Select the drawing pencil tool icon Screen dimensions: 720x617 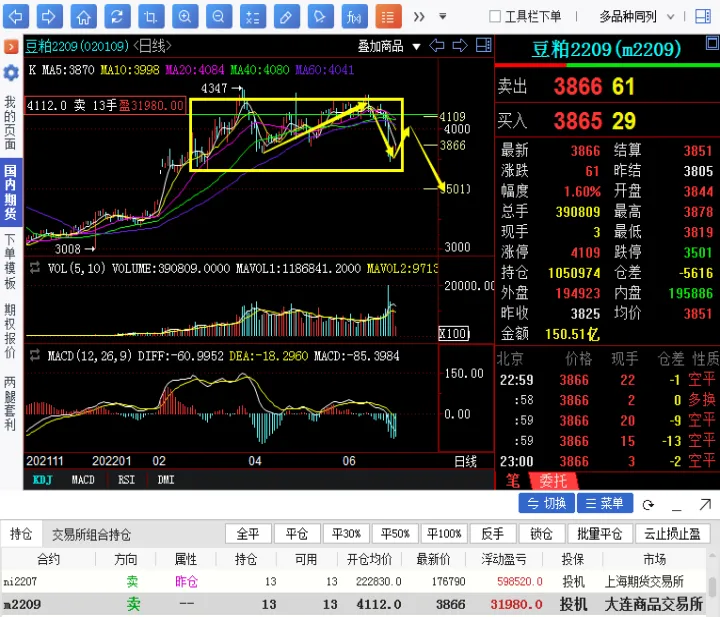pos(287,17)
